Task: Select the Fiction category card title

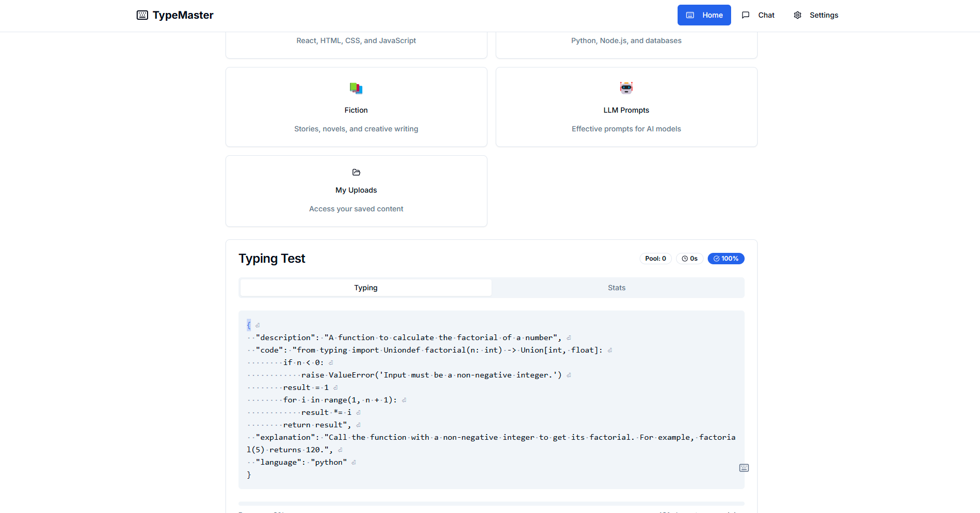Action: click(x=356, y=110)
